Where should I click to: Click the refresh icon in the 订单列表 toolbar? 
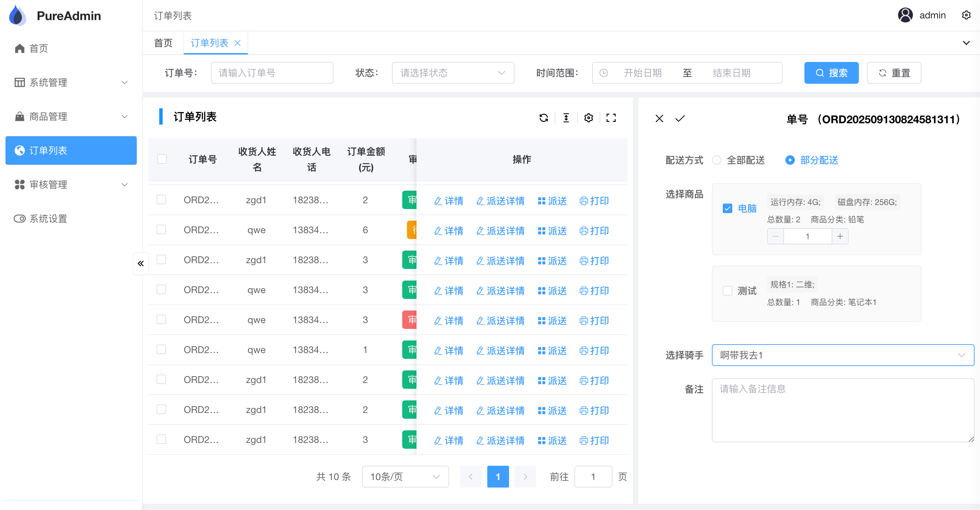(x=544, y=118)
